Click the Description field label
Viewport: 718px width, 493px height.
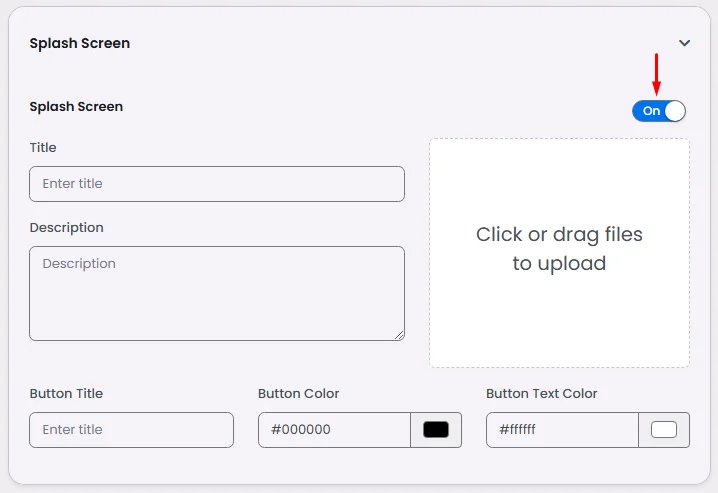coord(67,228)
